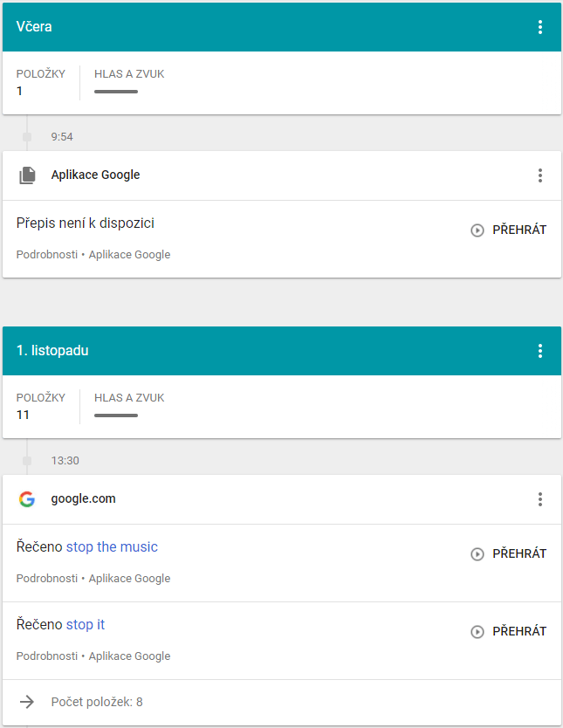Image resolution: width=563 pixels, height=728 pixels.
Task: Click the Google G logo icon
Action: click(x=27, y=499)
